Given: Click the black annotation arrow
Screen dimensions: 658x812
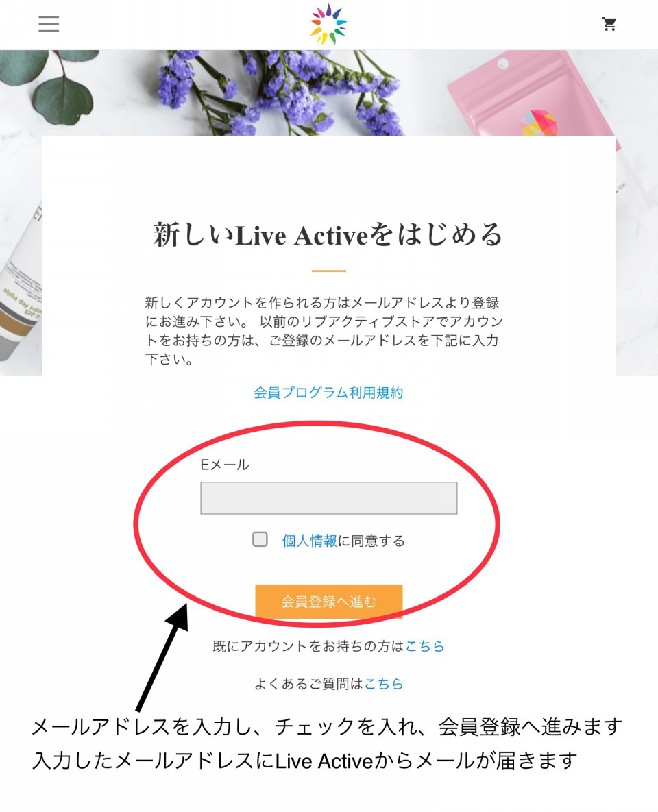Looking at the screenshot, I should tap(162, 658).
